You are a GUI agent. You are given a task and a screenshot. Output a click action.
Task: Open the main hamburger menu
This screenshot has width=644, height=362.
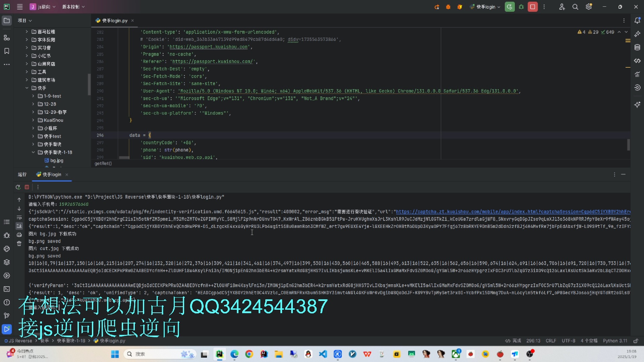click(x=20, y=7)
